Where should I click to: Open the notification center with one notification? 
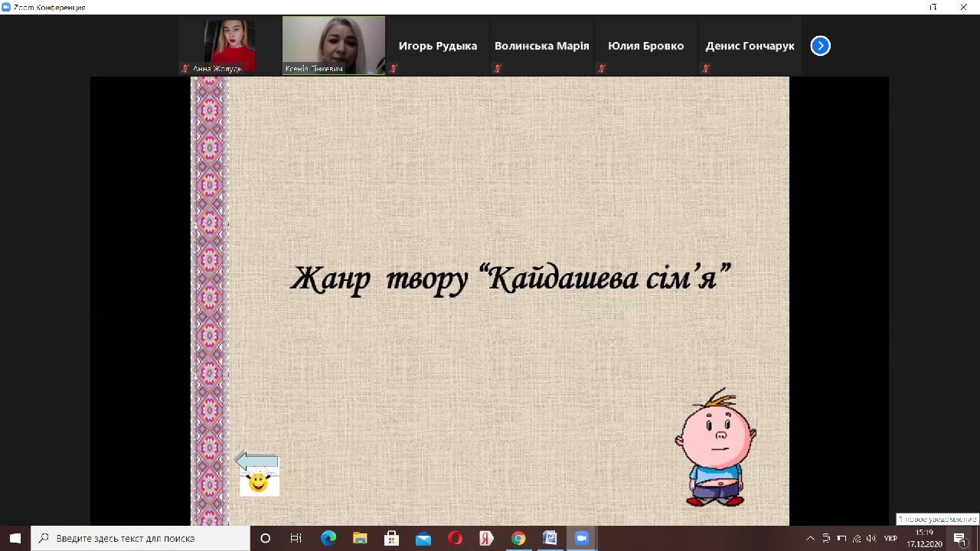[x=961, y=539]
